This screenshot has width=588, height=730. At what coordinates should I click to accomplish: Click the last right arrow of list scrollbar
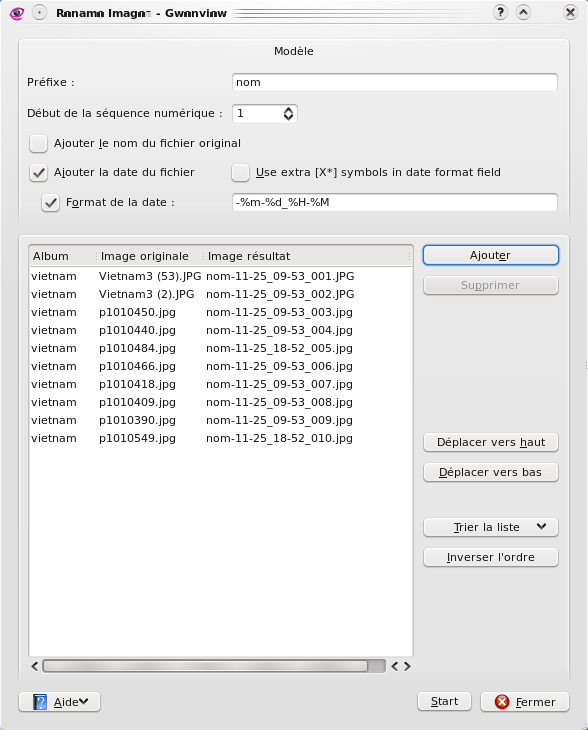tap(407, 666)
